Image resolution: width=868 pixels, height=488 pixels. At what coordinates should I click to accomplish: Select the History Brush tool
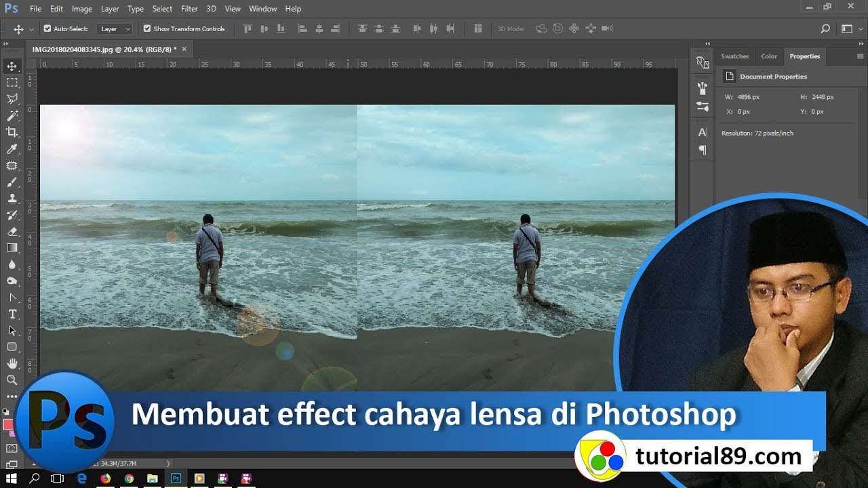(x=12, y=216)
